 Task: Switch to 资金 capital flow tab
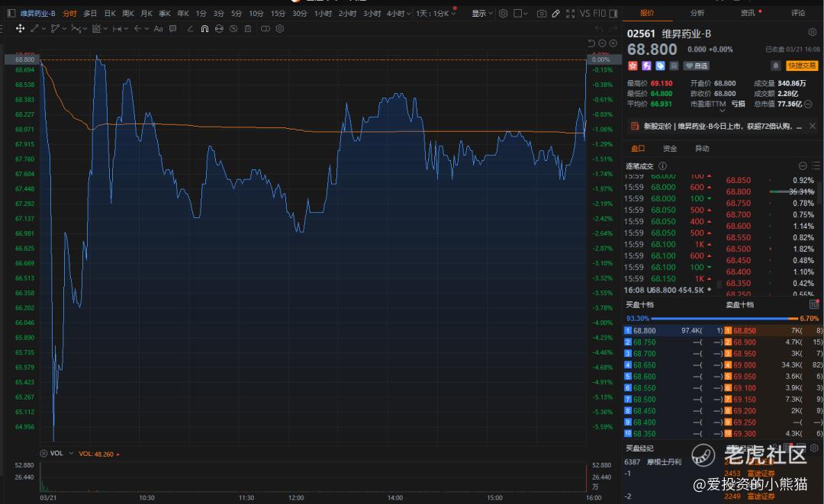[x=670, y=149]
